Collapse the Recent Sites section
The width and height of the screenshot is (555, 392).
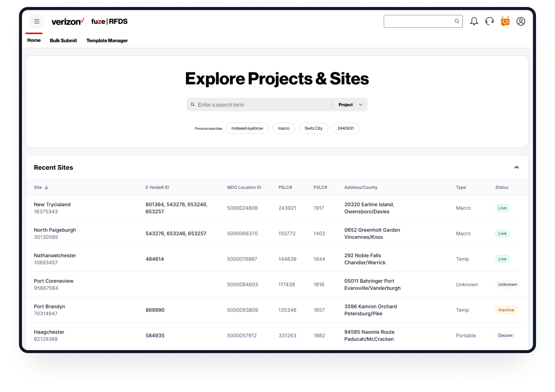pos(516,168)
